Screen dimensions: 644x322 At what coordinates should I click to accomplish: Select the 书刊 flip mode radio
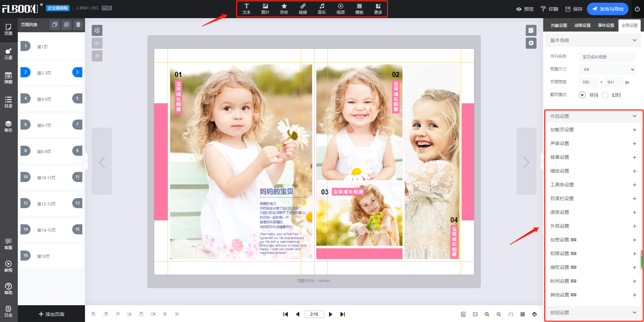(582, 95)
